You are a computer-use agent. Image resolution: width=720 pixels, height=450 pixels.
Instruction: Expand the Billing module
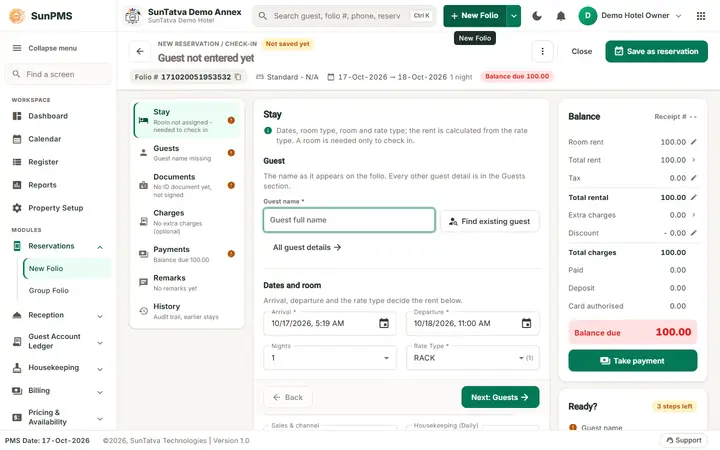click(100, 392)
